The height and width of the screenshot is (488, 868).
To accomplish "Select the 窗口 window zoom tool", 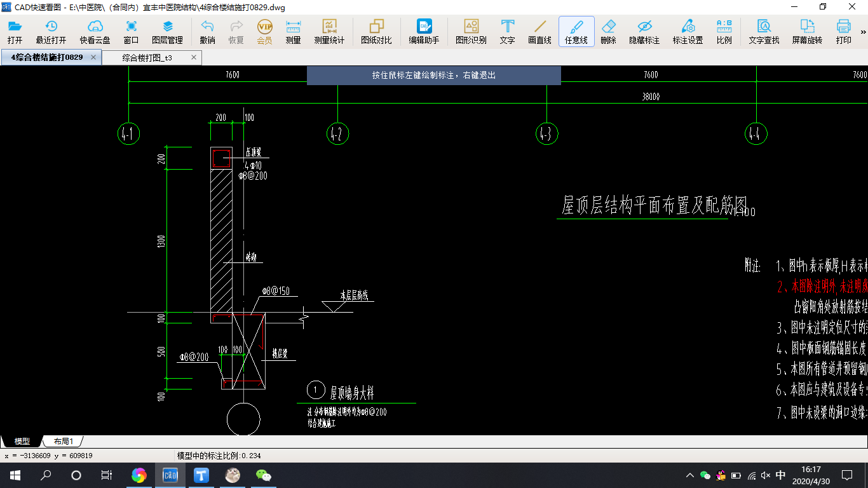I will pyautogui.click(x=131, y=32).
